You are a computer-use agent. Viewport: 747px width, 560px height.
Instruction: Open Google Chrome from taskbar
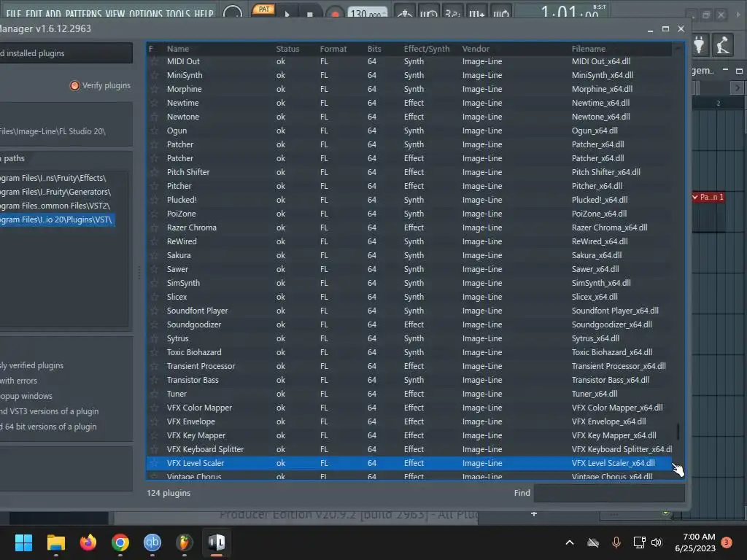(120, 542)
